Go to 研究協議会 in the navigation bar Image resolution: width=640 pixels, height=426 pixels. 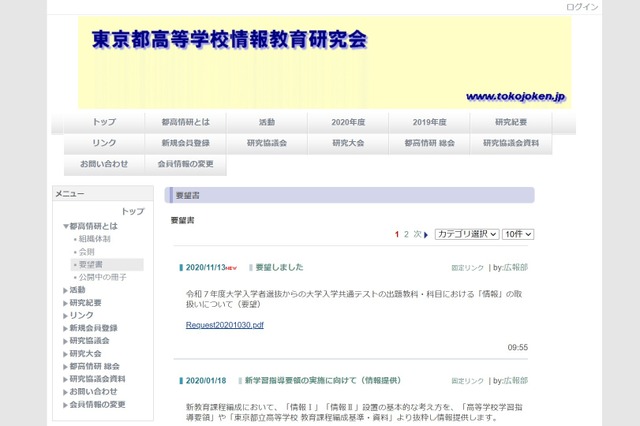[267, 143]
